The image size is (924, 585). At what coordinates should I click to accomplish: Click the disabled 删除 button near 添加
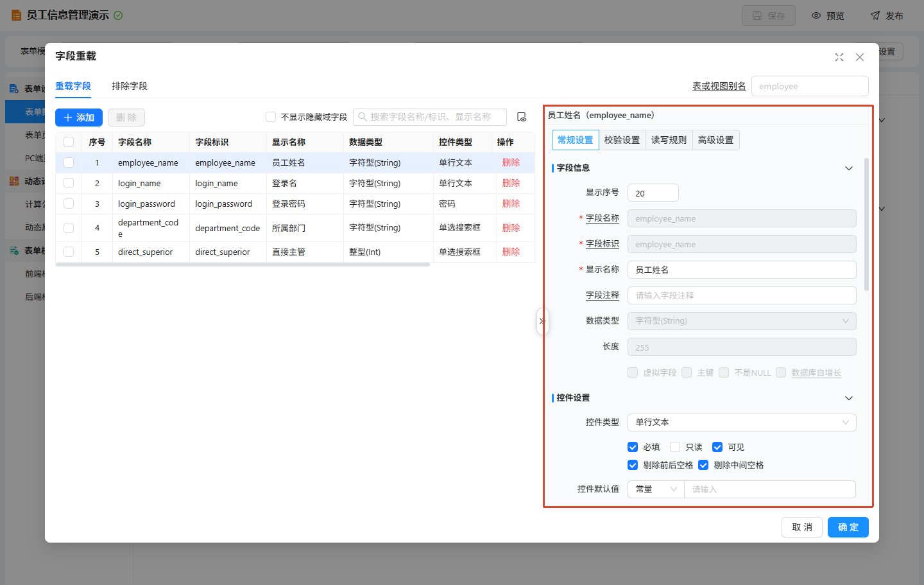tap(126, 118)
